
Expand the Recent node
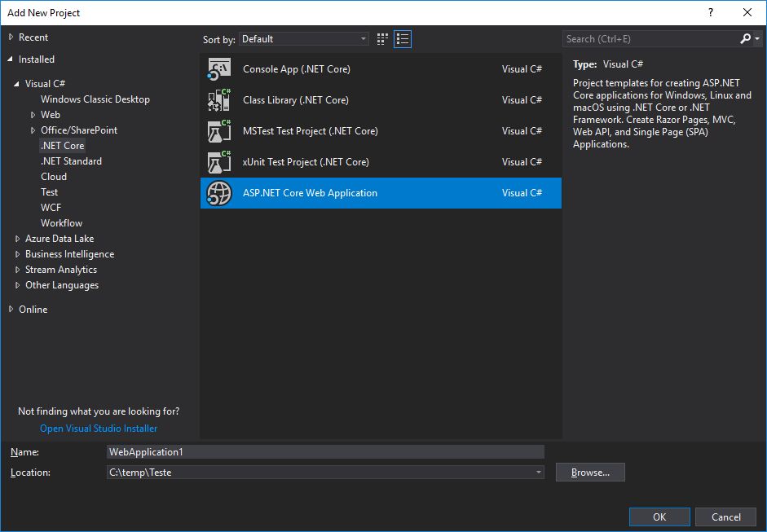click(x=11, y=37)
